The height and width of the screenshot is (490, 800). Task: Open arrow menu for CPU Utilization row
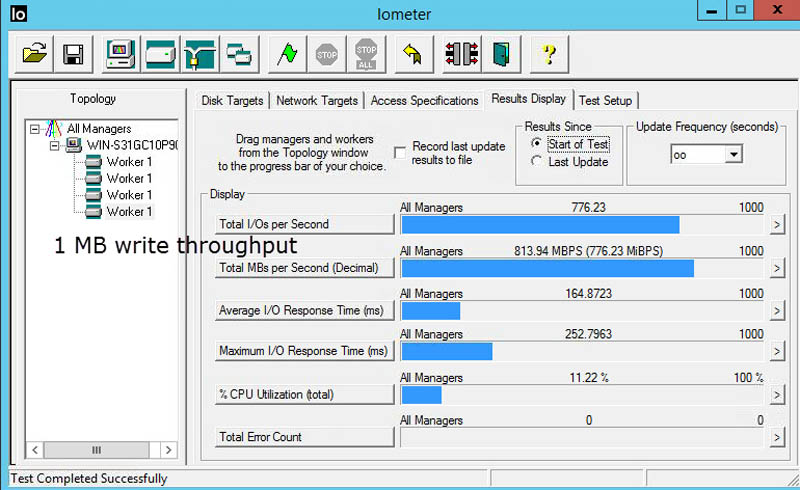tap(777, 395)
